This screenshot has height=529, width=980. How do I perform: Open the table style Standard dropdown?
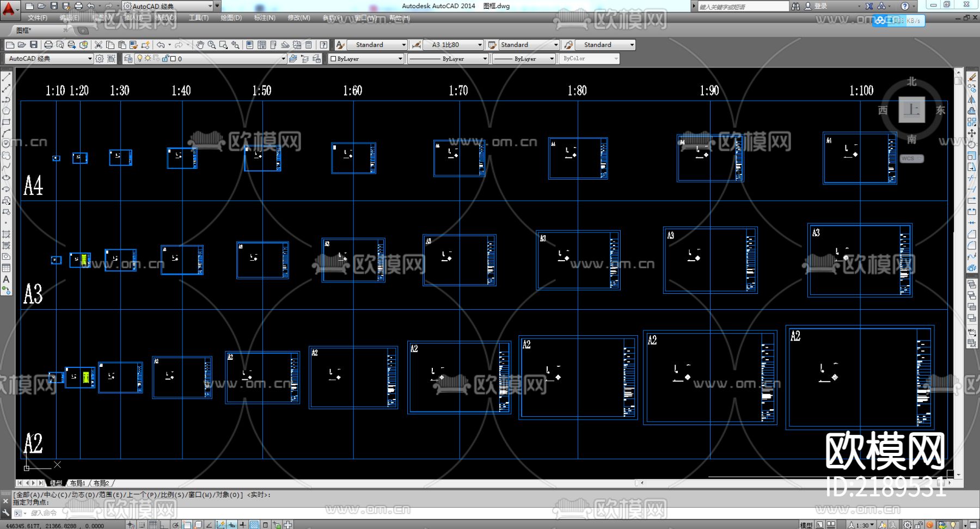pos(529,45)
